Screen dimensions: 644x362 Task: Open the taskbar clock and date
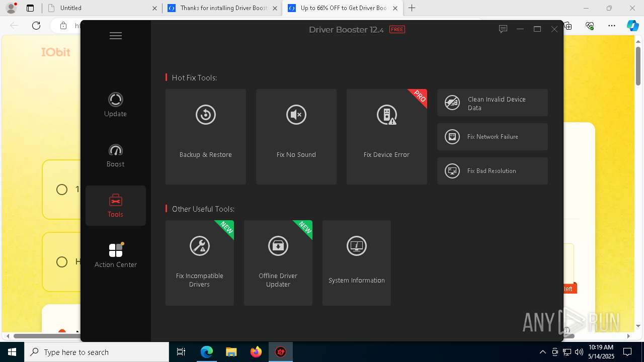[x=601, y=352]
